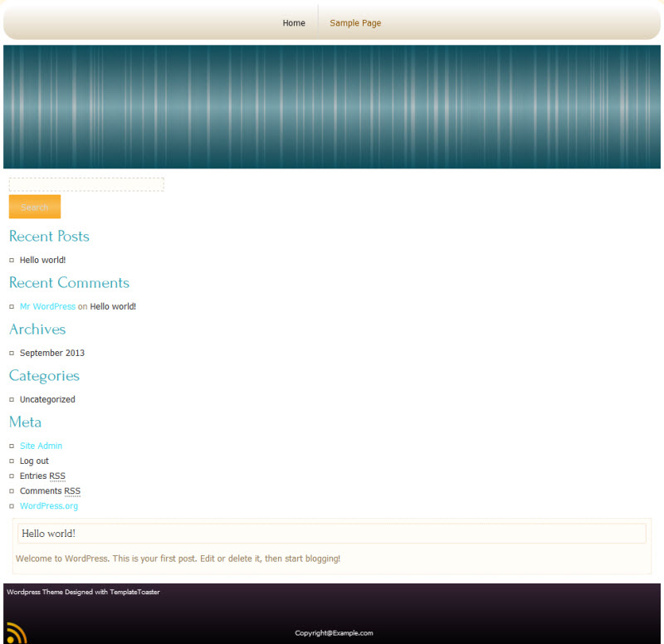This screenshot has width=664, height=644.
Task: Open the Site Admin link
Action: pos(41,446)
